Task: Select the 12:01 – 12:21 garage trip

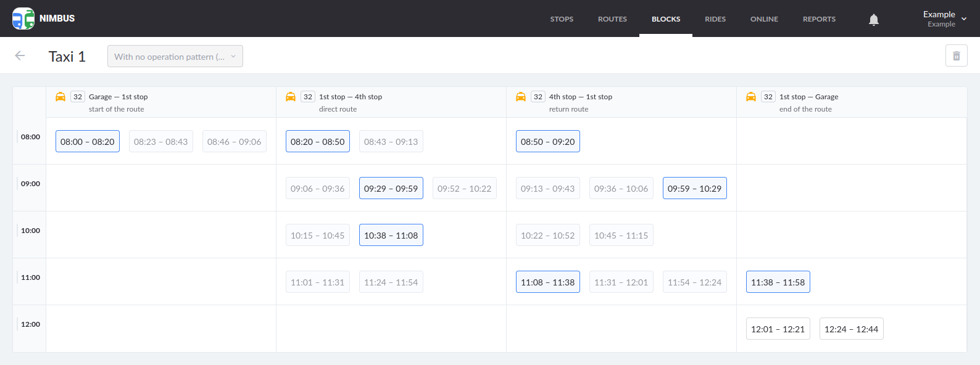Action: [x=778, y=329]
